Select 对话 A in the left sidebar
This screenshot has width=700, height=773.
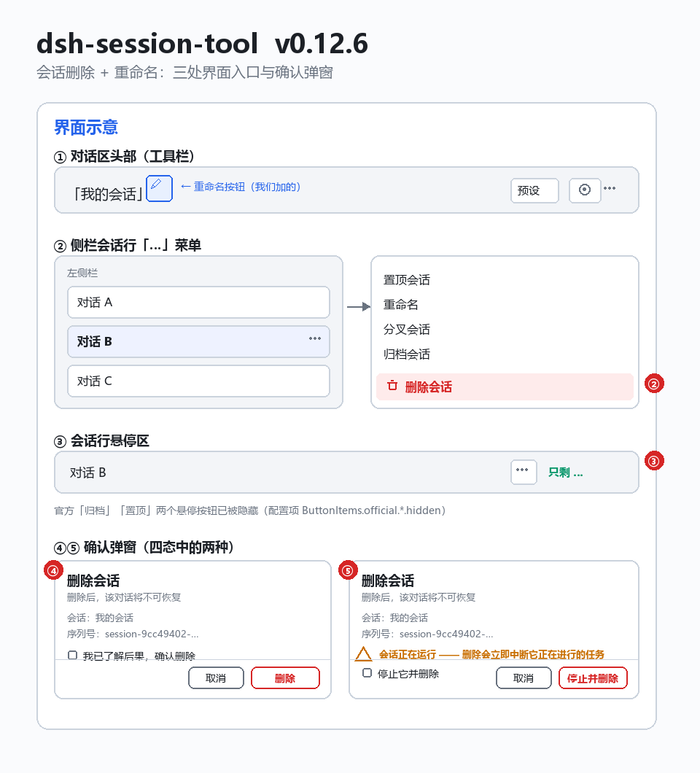tap(198, 302)
